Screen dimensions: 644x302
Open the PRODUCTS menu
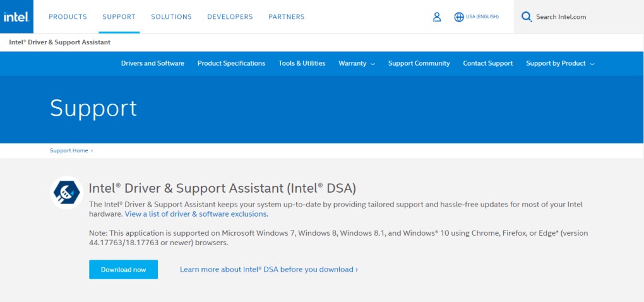(x=68, y=17)
